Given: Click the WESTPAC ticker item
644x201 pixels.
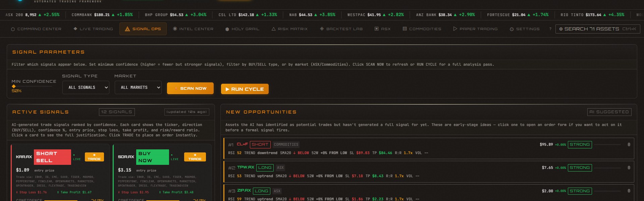Looking at the screenshot, I should tap(375, 15).
